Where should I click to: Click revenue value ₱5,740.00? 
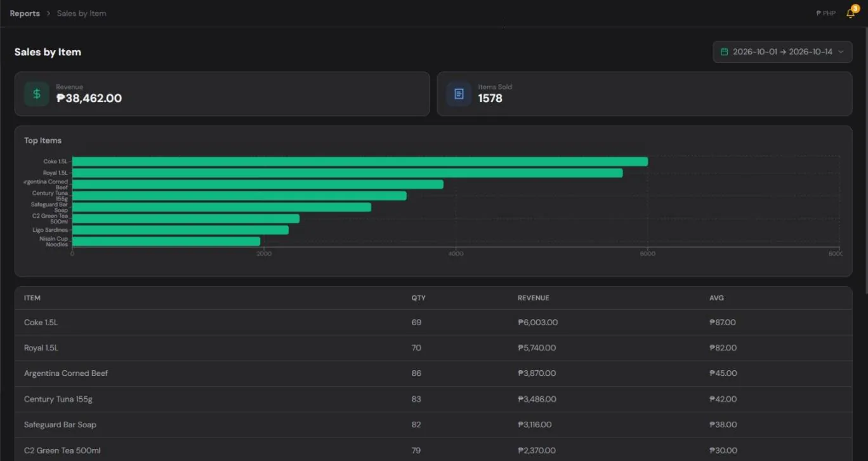pyautogui.click(x=537, y=348)
